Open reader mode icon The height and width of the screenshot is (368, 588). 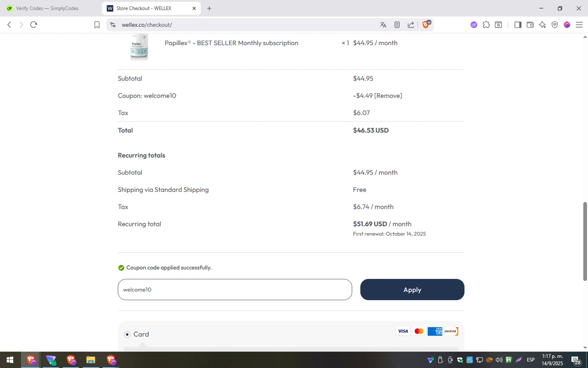pyautogui.click(x=397, y=25)
